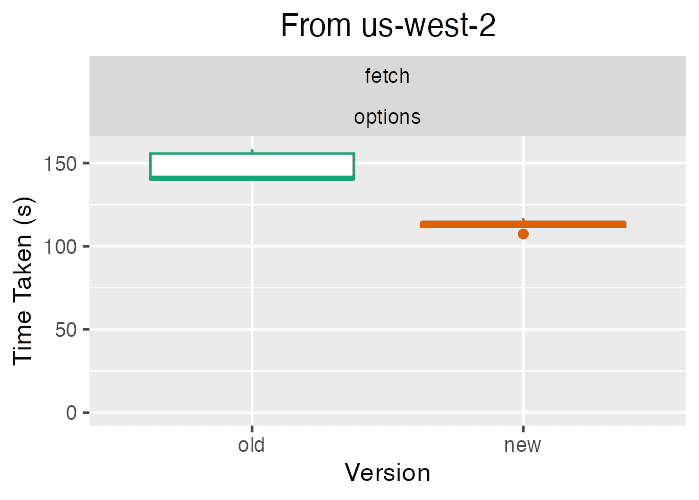Click the new x-axis label
Screen dimensions: 699x500
click(522, 446)
